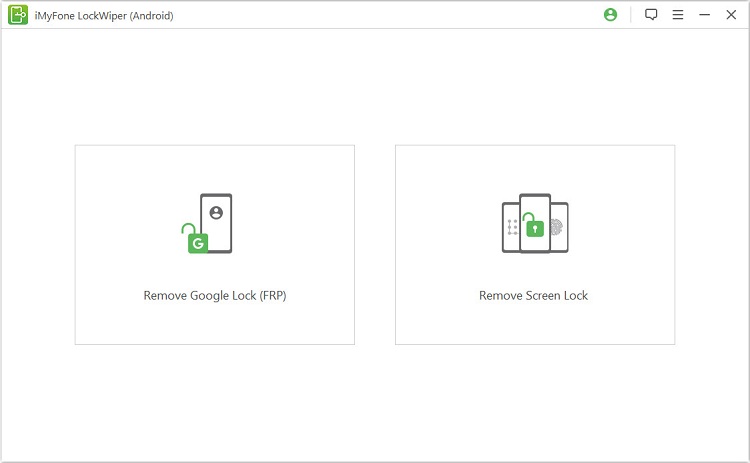Image resolution: width=750 pixels, height=463 pixels.
Task: Select the Remove Screen Lock text
Action: 534,296
